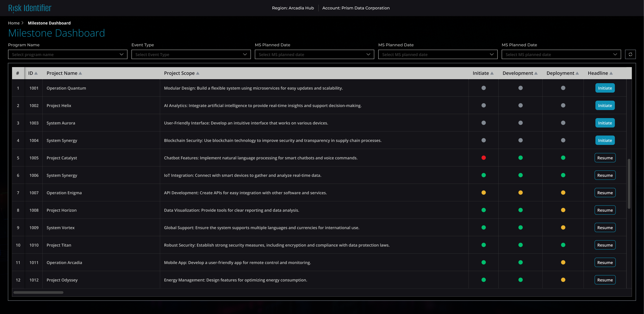Open the Program Name dropdown

[68, 55]
